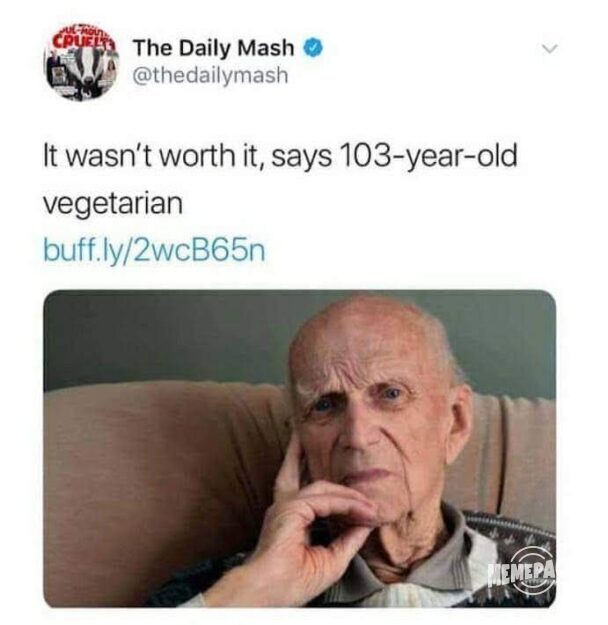
Task: Open the buff.ly/2wcB65n link
Action: [x=154, y=250]
